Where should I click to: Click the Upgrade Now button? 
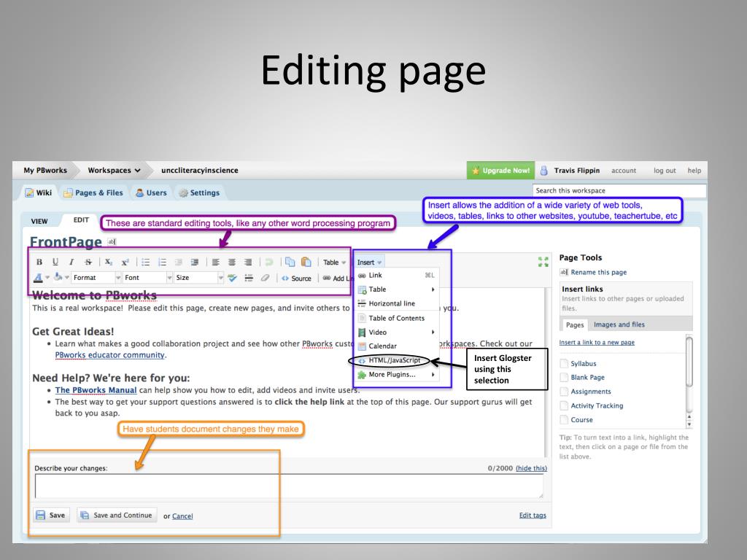coord(500,171)
